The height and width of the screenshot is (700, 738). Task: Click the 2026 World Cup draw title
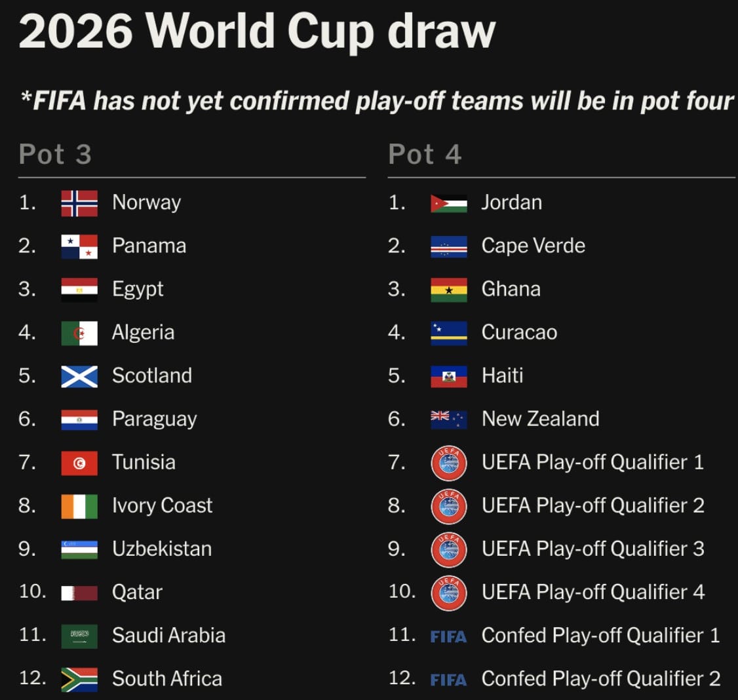(x=257, y=31)
